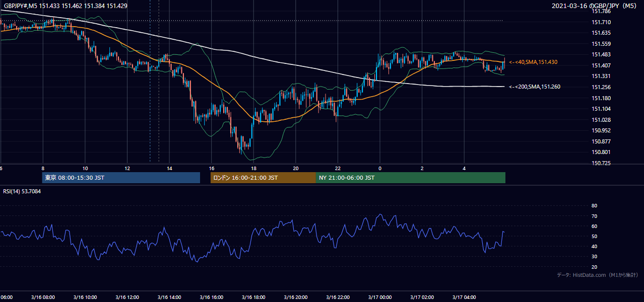The width and height of the screenshot is (644, 302).
Task: Click RSI scale level 60
Action: pyautogui.click(x=594, y=226)
